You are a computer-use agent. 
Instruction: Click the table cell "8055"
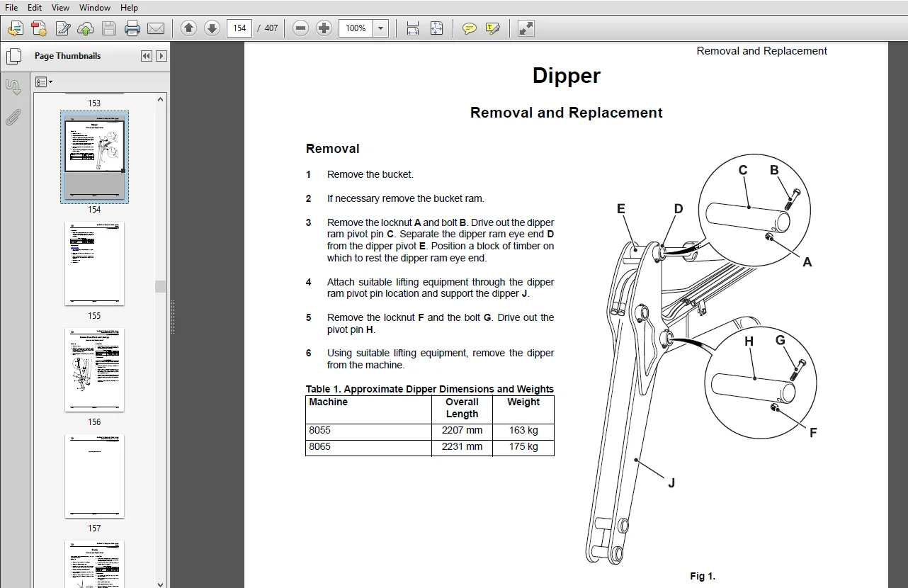(319, 430)
